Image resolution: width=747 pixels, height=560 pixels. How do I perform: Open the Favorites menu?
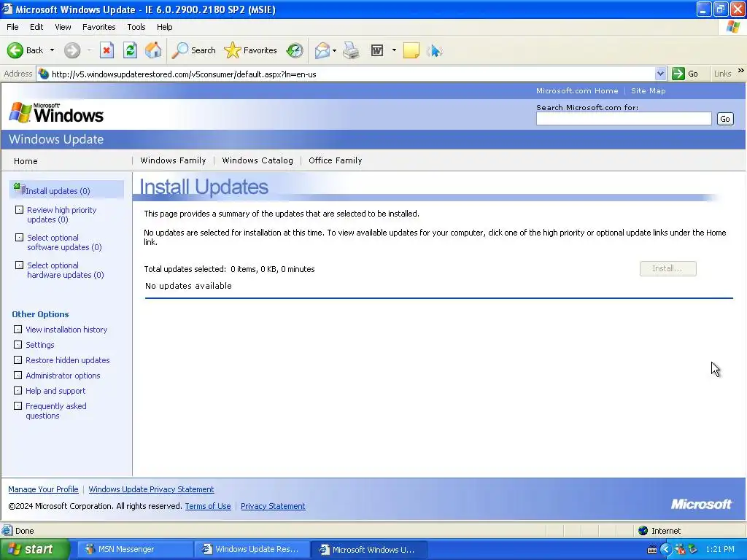coord(98,27)
